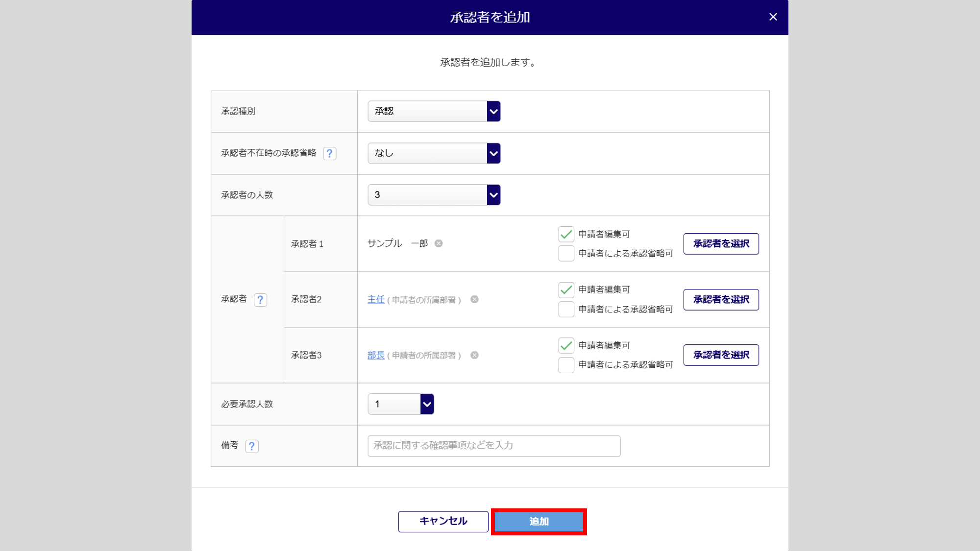
Task: Close the 承認者を追加 dialog with X
Action: 773,17
